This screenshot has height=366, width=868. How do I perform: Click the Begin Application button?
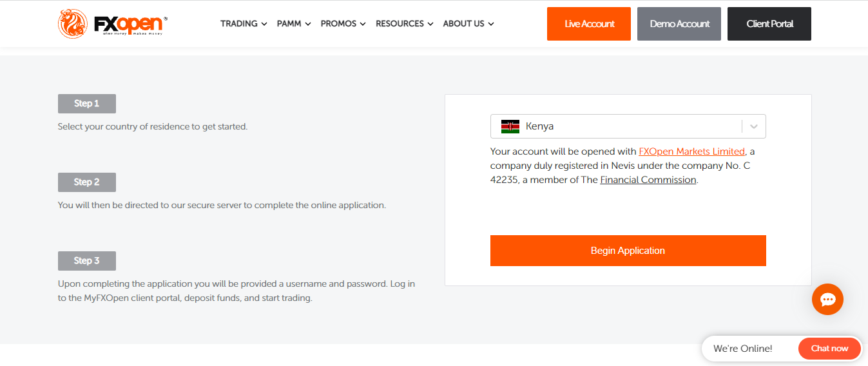[628, 251]
